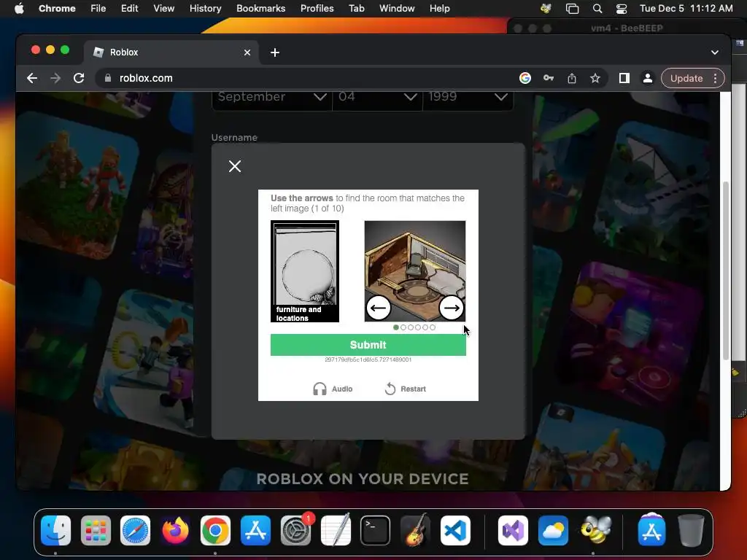Screen dimensions: 747x560
Task: Open the Tab menu
Action: tap(356, 8)
